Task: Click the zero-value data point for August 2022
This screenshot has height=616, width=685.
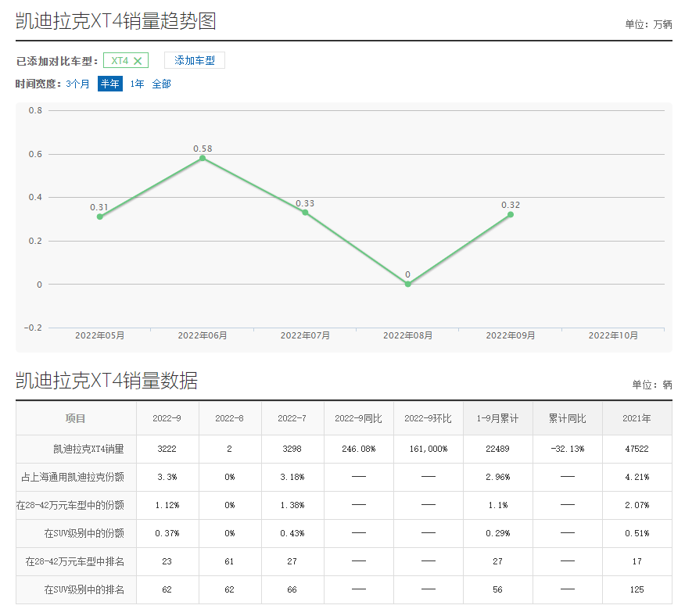Action: click(407, 284)
